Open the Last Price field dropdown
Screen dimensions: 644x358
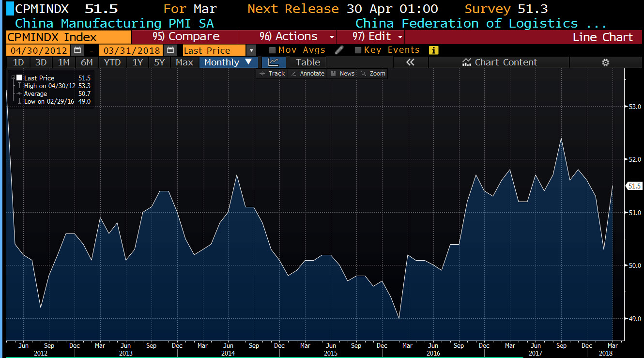coord(251,50)
